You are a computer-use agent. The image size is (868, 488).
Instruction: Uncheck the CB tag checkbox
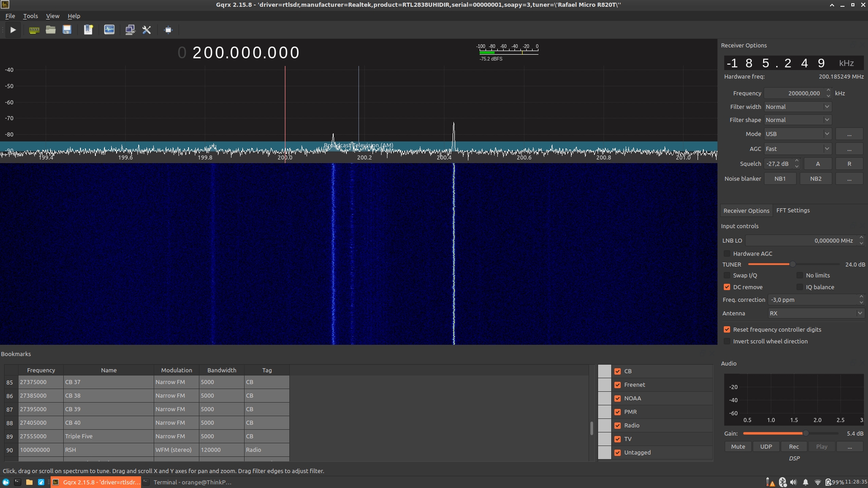pos(618,371)
